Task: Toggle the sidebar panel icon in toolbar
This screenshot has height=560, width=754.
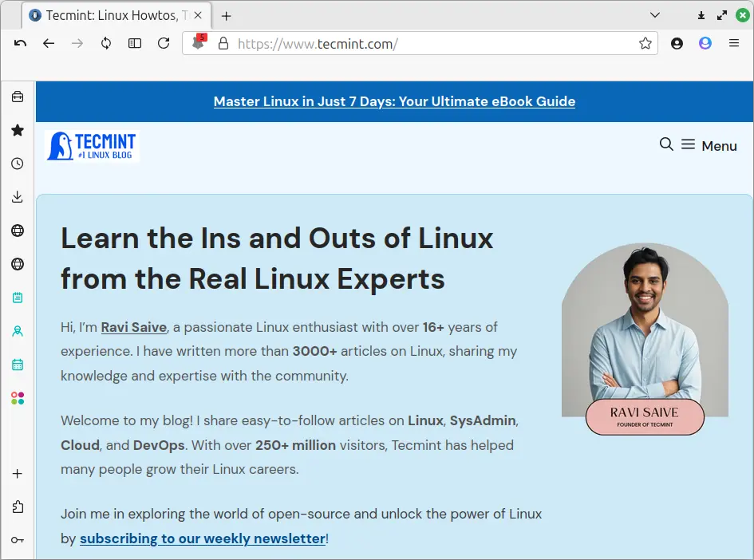Action: click(135, 44)
